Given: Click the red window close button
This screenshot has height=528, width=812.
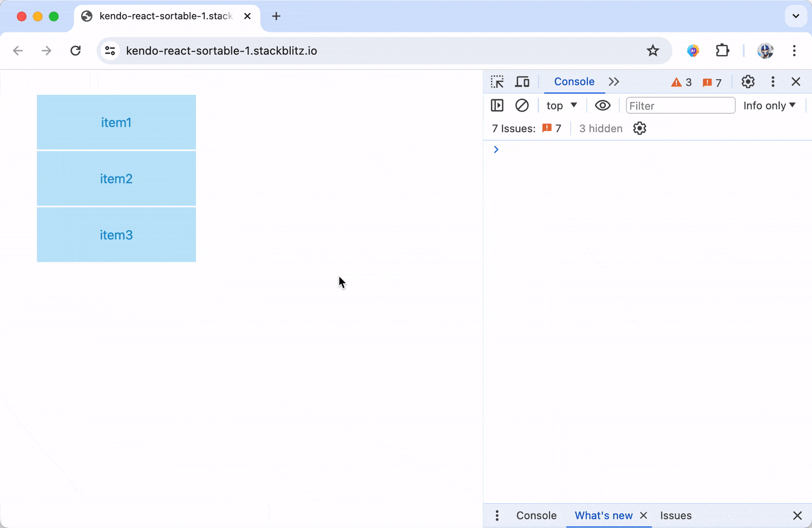Looking at the screenshot, I should (22, 16).
